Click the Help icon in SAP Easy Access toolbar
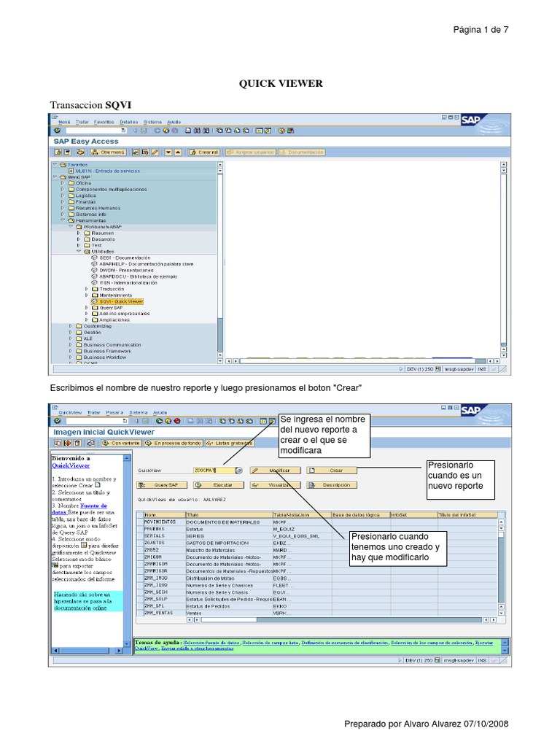Screen dimensions: 560x747 click(281, 131)
